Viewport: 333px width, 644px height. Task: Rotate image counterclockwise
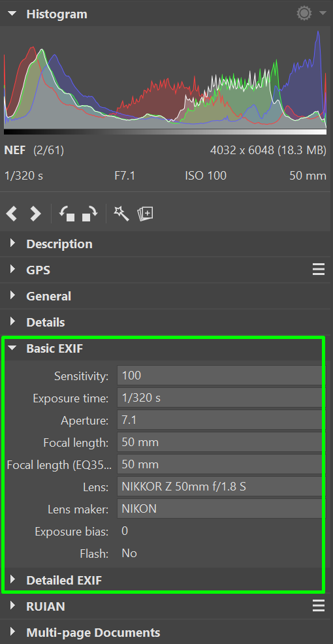point(67,214)
